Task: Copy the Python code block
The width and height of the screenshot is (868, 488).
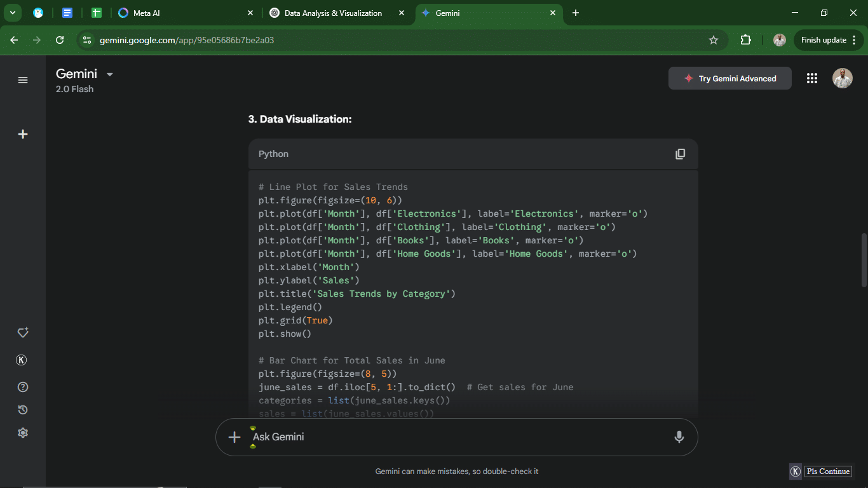Action: [x=680, y=154]
